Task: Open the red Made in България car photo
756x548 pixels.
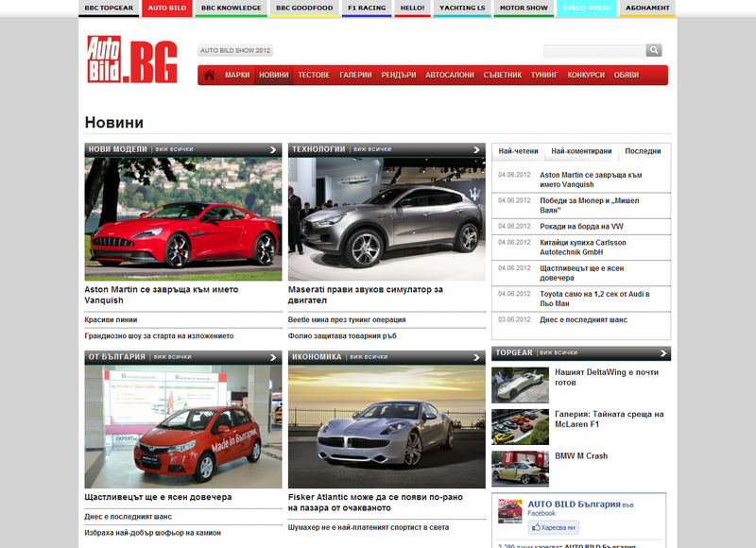Action: (x=183, y=426)
